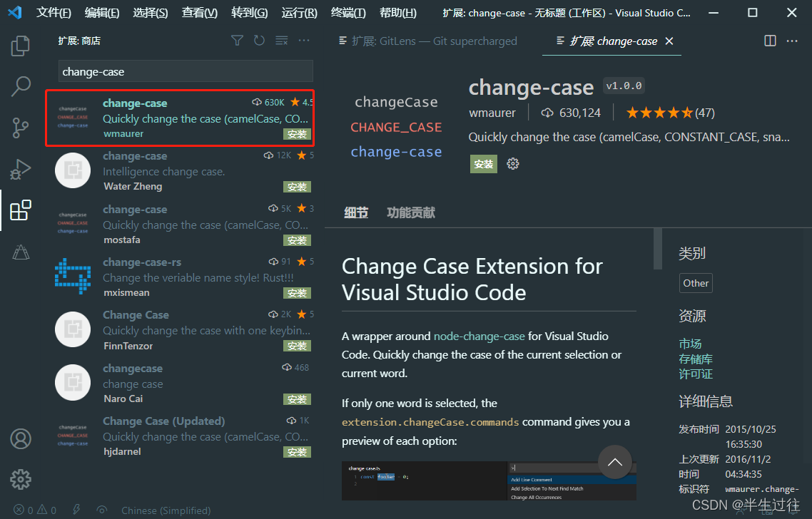Install Change Case (Updated) by hjdarnel

pyautogui.click(x=298, y=452)
